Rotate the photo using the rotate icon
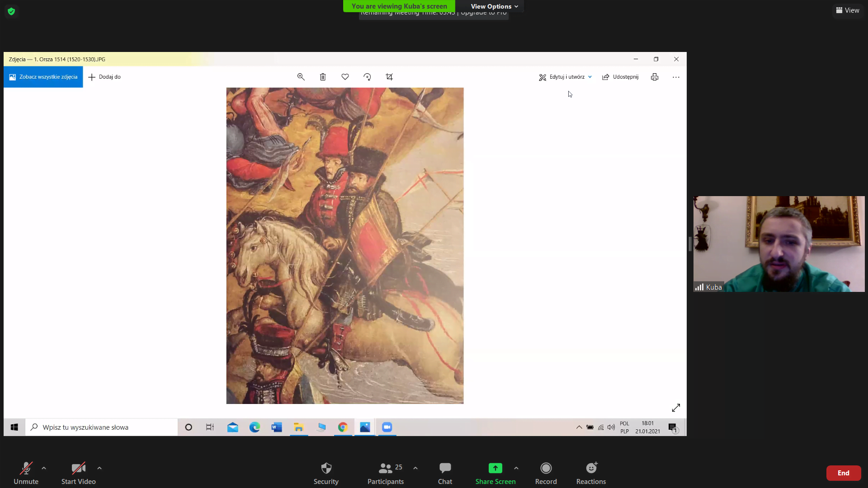 click(367, 77)
